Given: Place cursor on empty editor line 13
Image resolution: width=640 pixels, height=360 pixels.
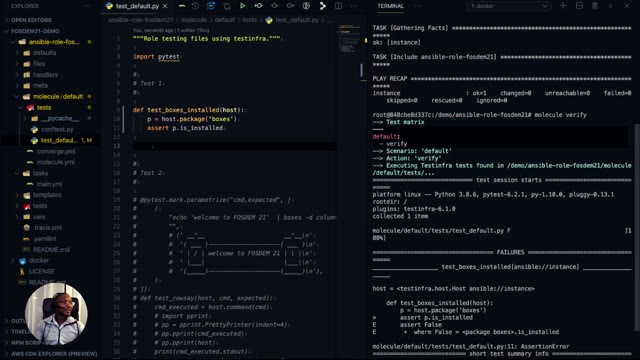Looking at the screenshot, I should [x=235, y=146].
